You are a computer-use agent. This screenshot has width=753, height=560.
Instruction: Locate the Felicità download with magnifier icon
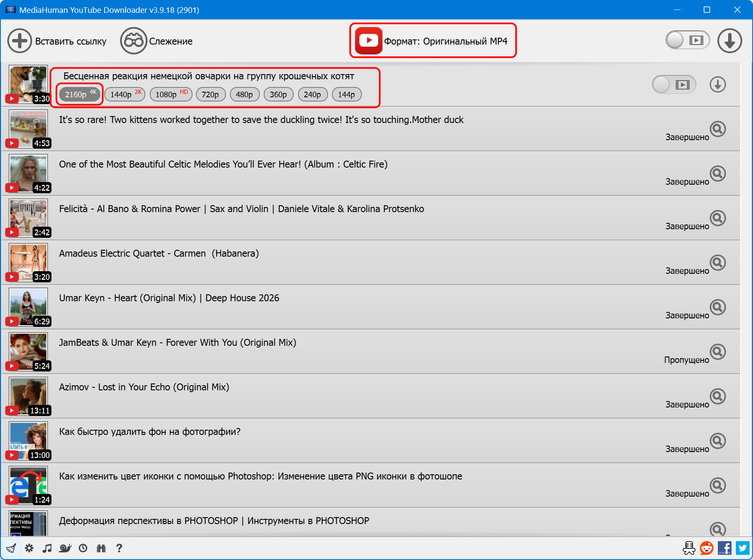coord(717,218)
